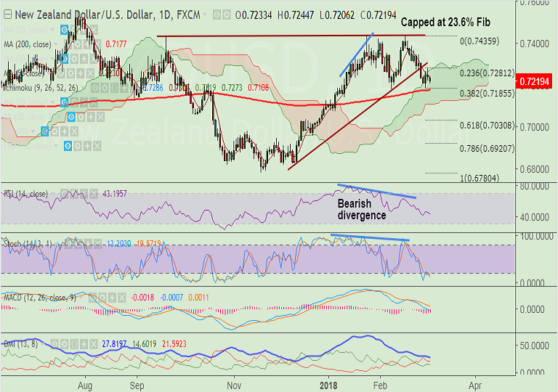Click plus icon on Vol (20) row

[65, 131]
